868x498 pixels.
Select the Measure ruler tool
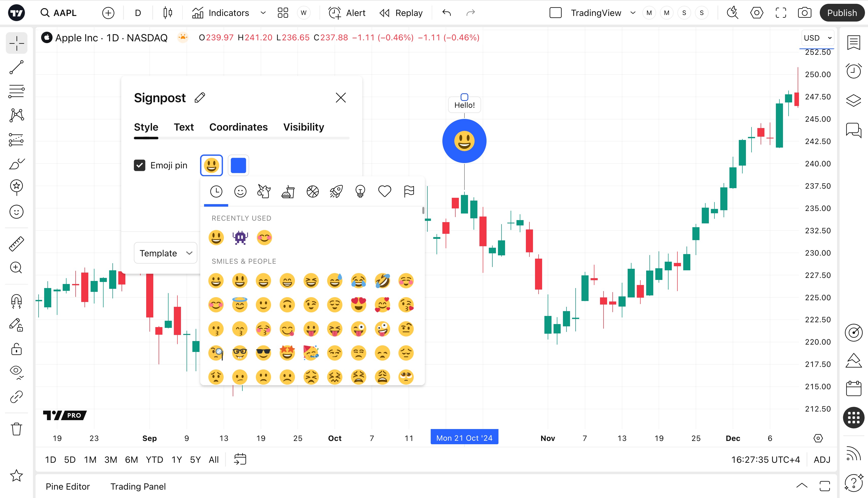click(x=16, y=244)
